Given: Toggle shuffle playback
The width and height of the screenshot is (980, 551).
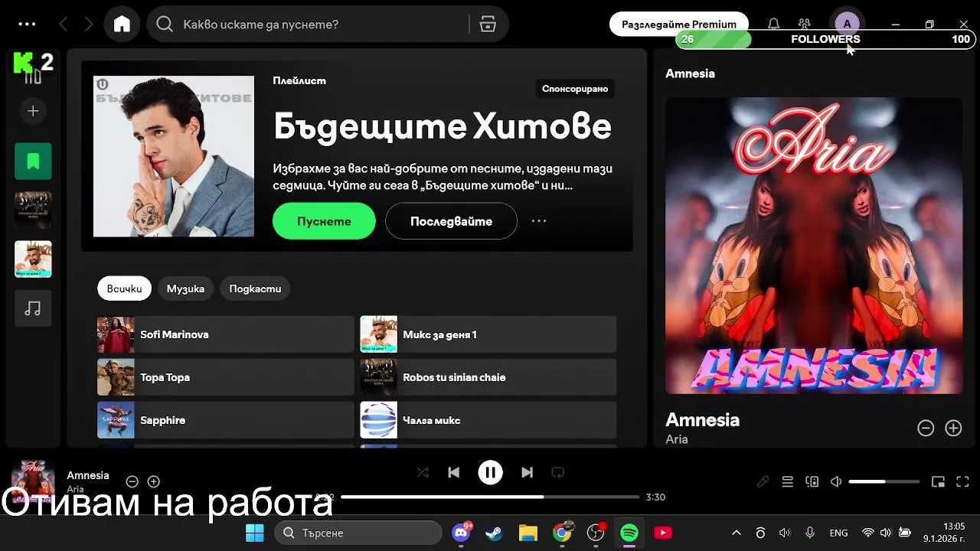Looking at the screenshot, I should click(423, 473).
